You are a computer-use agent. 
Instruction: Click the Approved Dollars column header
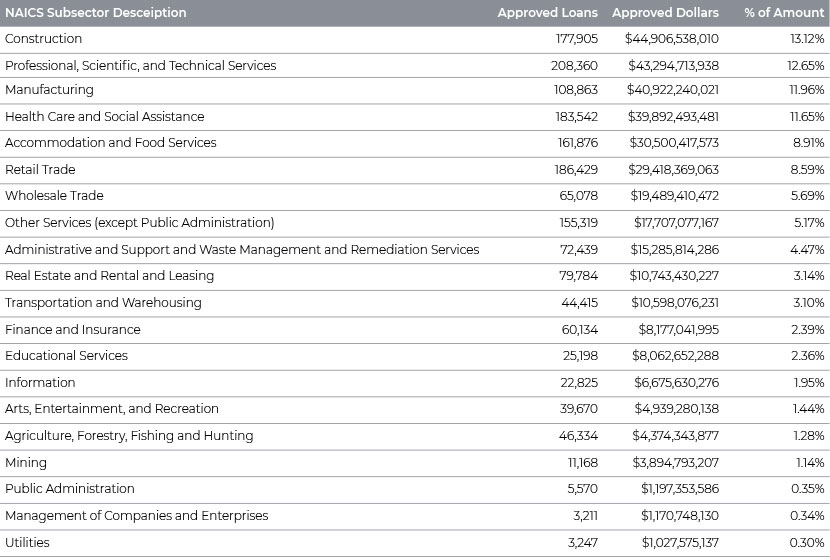click(665, 13)
